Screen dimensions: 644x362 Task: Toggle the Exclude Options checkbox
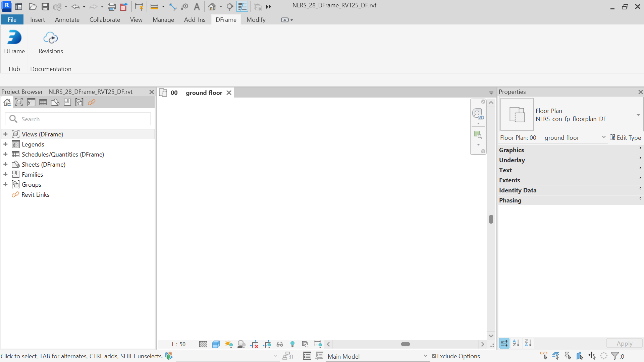tap(434, 356)
